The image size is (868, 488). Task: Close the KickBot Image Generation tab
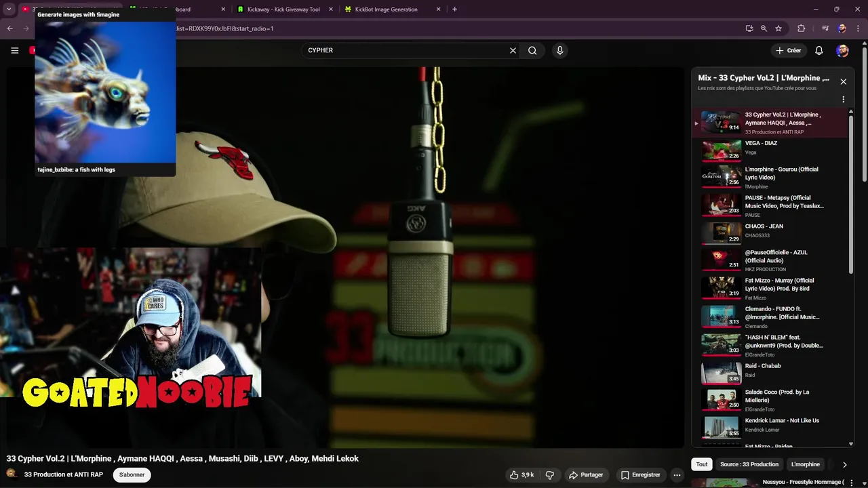pos(438,9)
